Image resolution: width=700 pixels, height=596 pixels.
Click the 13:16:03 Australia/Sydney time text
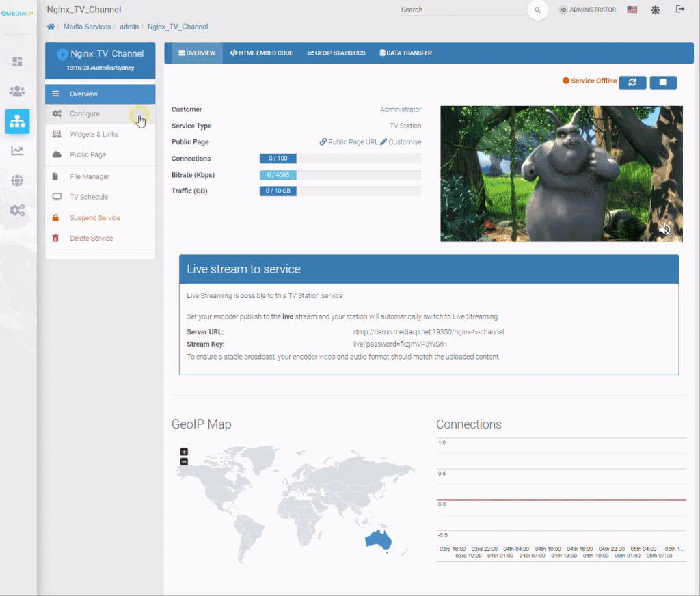(x=100, y=68)
